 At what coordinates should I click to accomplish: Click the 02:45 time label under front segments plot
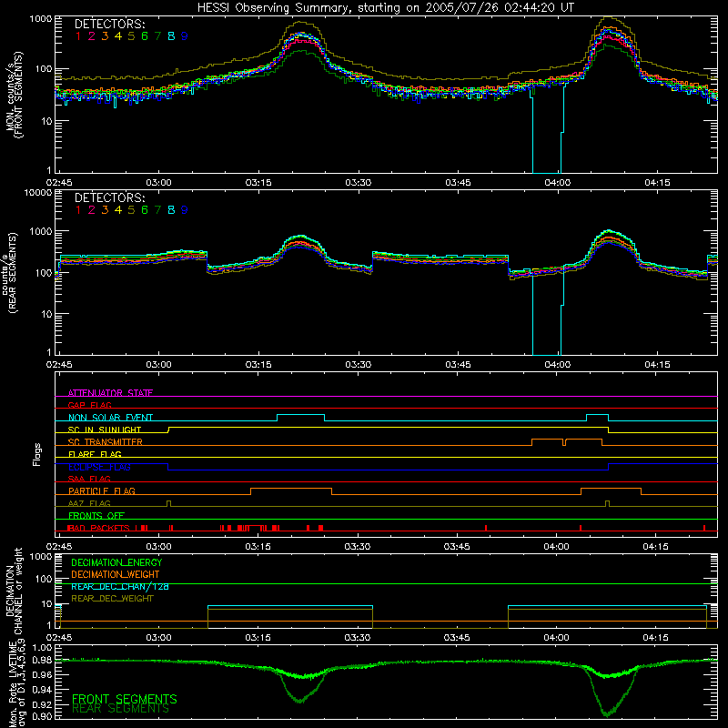pyautogui.click(x=59, y=183)
